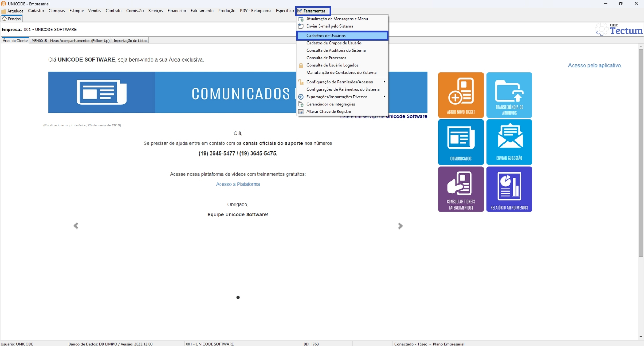Screen dimensions: 644x346
Task: Click the Enviar Sugestão envelope tile
Action: [509, 142]
